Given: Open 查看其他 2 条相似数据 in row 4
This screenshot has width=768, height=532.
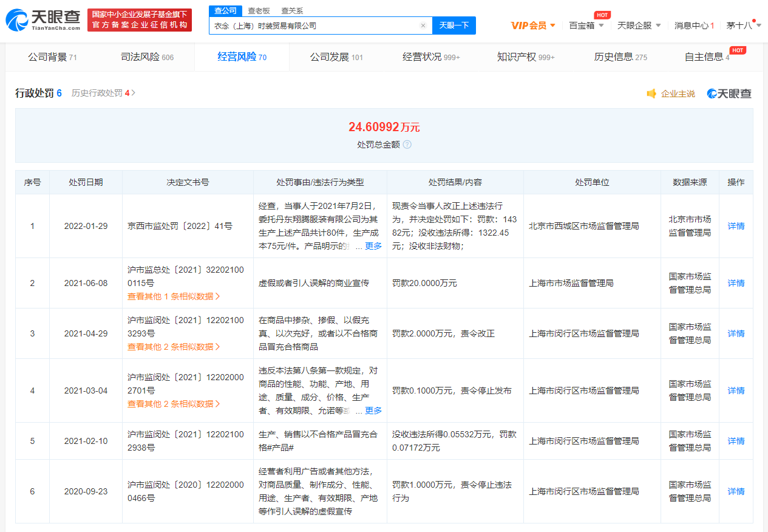Looking at the screenshot, I should (x=174, y=404).
